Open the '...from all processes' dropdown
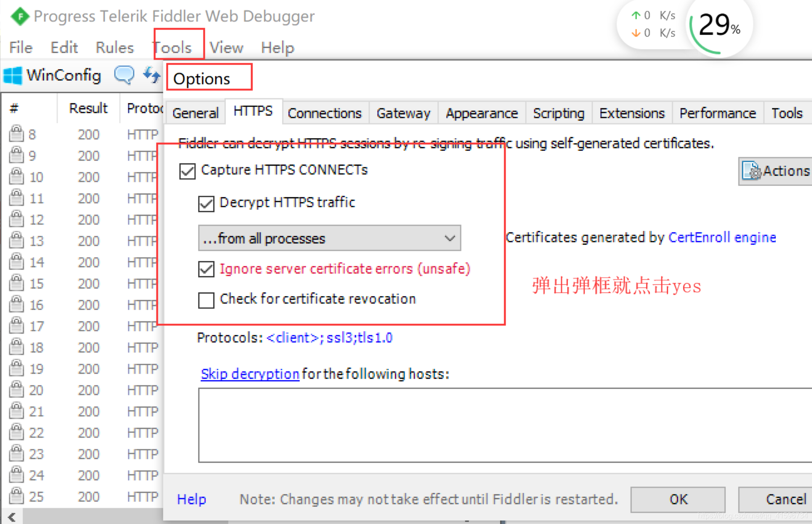Image resolution: width=812 pixels, height=524 pixels. click(x=329, y=238)
